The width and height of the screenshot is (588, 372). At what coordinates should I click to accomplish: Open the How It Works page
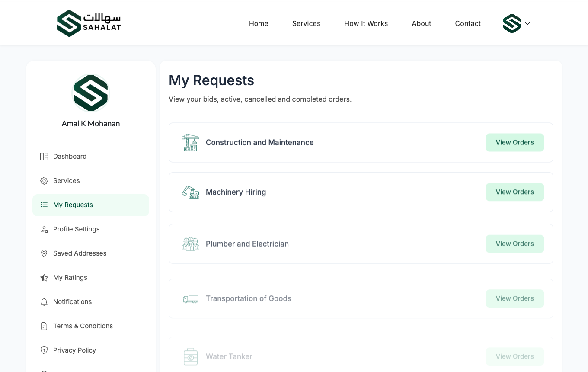(x=366, y=23)
